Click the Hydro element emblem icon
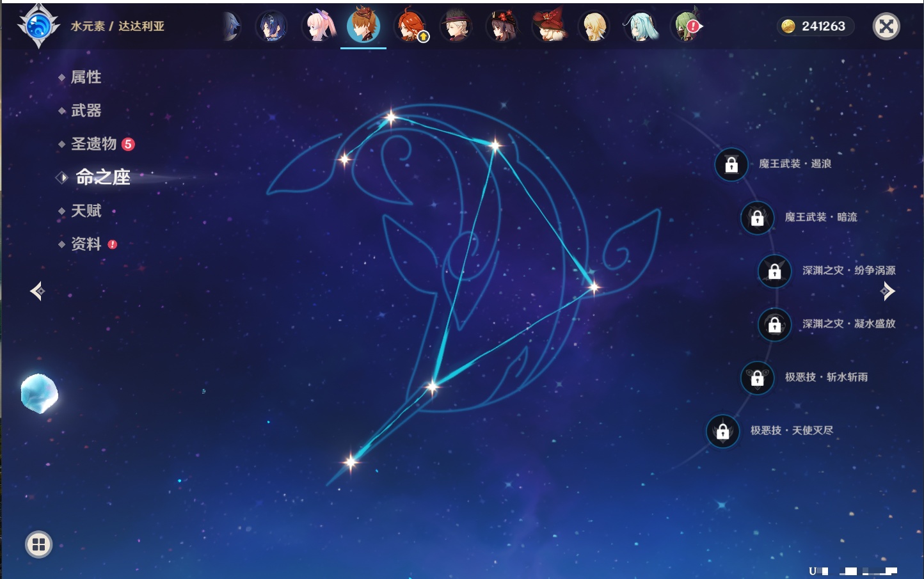The height and width of the screenshot is (579, 924). click(x=38, y=26)
